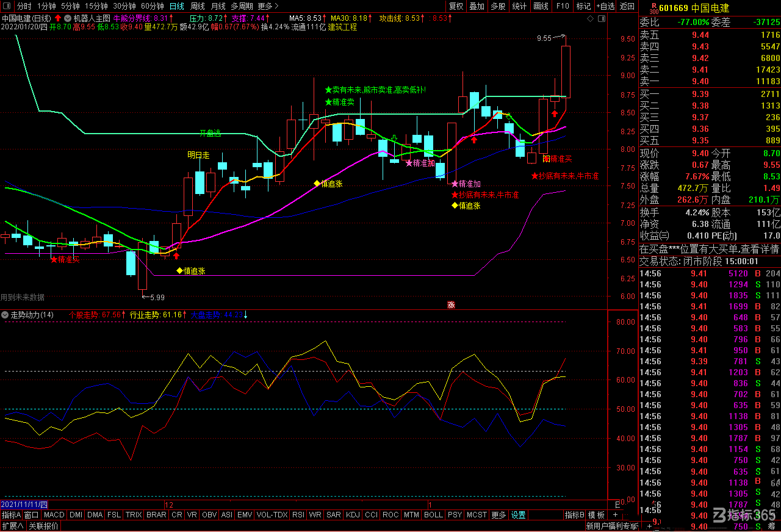Switch to the 日线 daily chart tab

pyautogui.click(x=176, y=6)
